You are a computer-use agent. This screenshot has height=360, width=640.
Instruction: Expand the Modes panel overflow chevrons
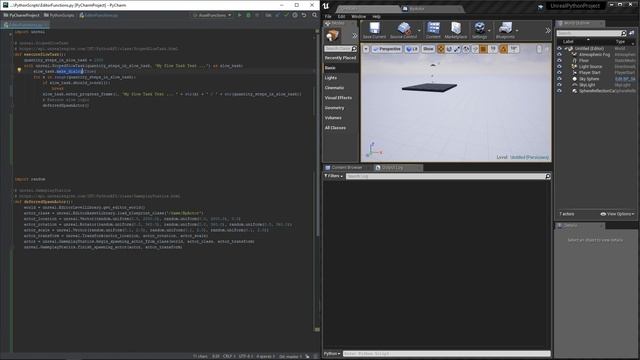355,36
